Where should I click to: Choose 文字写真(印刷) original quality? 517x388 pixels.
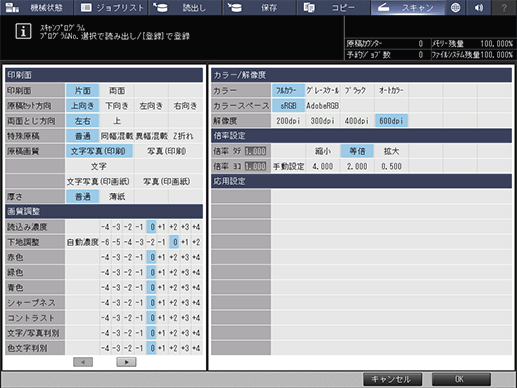(99, 151)
